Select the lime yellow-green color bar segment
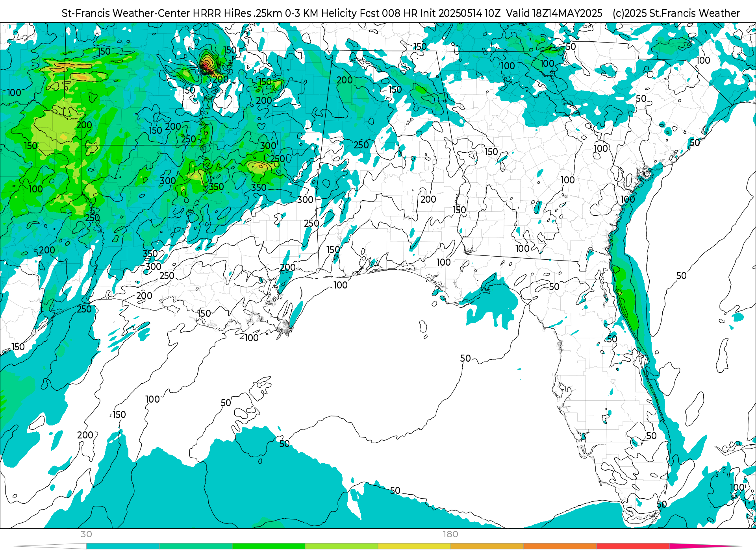Image resolution: width=756 pixels, height=551 pixels. point(341,546)
